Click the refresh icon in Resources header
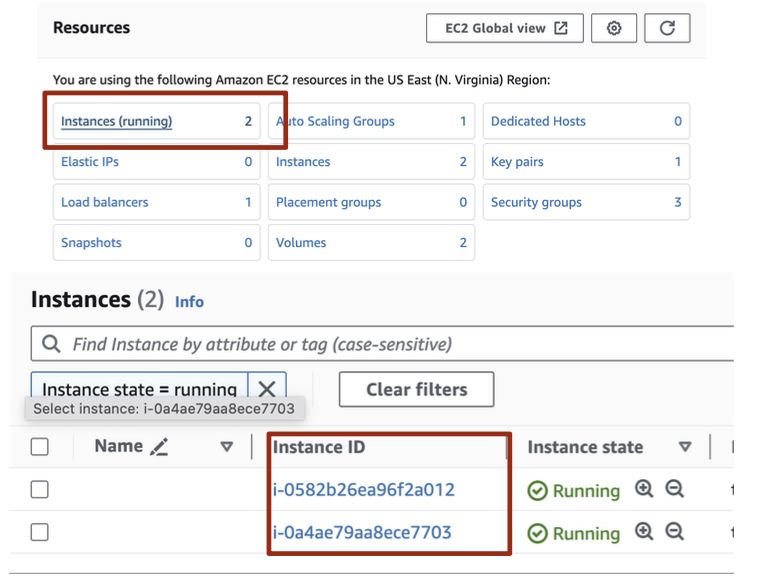758x580 pixels. click(x=667, y=29)
